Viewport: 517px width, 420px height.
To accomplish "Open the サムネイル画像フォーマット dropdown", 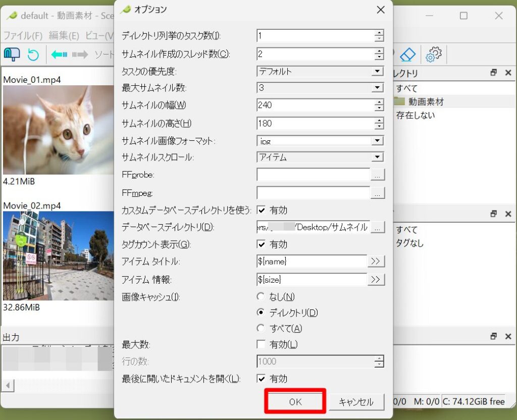I will pyautogui.click(x=377, y=141).
